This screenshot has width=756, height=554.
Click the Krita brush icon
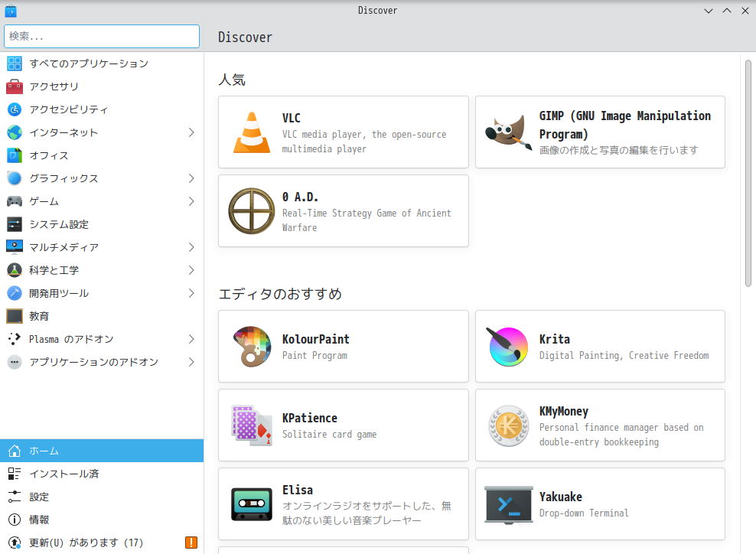coord(507,346)
